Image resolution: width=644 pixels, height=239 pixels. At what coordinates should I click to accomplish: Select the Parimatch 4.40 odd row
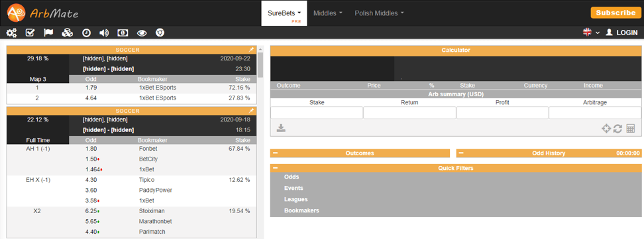click(131, 232)
